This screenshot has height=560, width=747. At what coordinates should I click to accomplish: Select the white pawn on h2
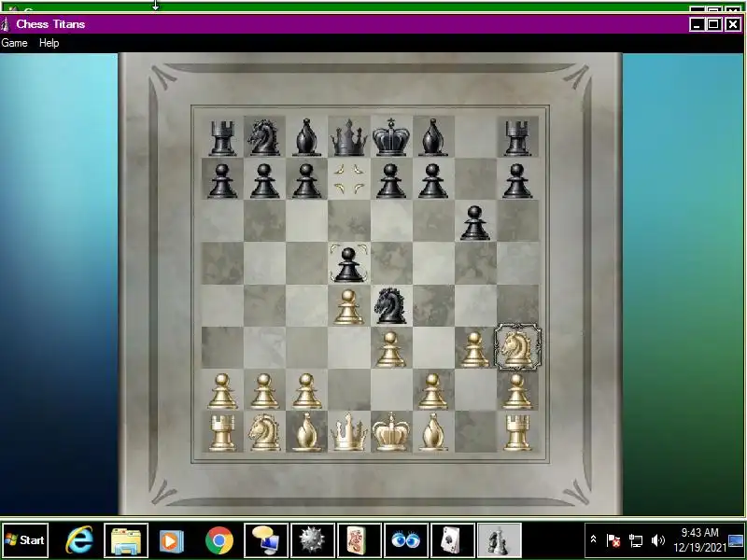(517, 391)
